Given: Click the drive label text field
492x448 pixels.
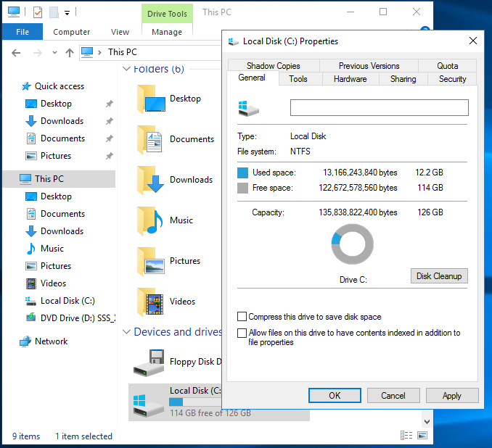Looking at the screenshot, I should tap(379, 107).
